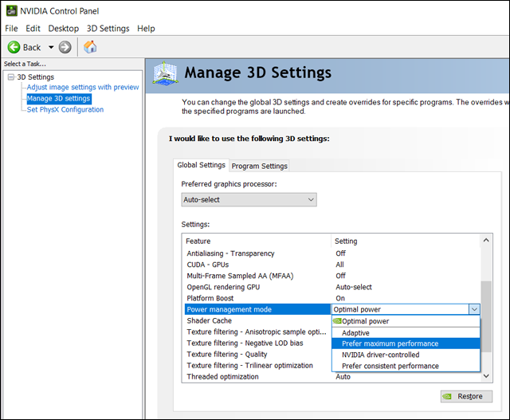Viewport: 510px width, 420px height.
Task: Select the Shader Cache row
Action: coord(257,320)
